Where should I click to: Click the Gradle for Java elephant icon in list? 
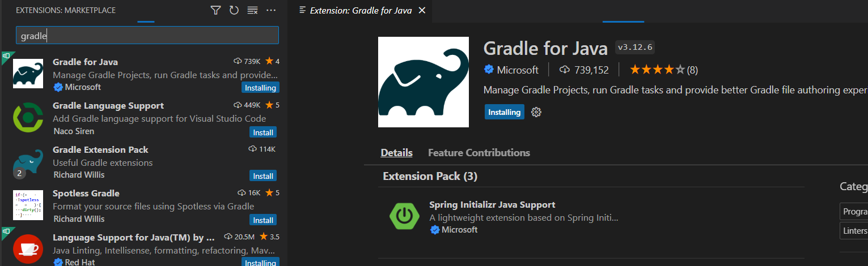(28, 74)
